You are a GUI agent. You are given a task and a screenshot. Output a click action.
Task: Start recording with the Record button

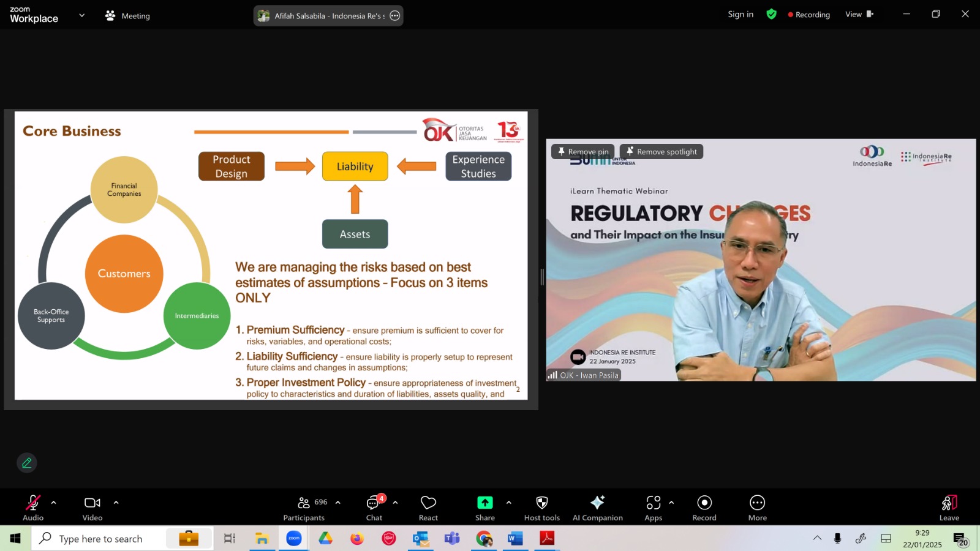tap(704, 503)
